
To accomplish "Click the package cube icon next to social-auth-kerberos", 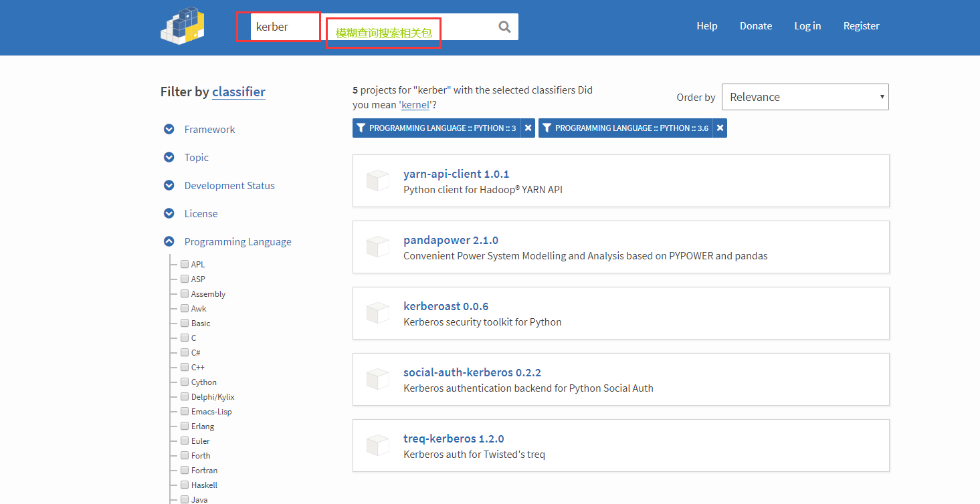I will click(x=378, y=379).
